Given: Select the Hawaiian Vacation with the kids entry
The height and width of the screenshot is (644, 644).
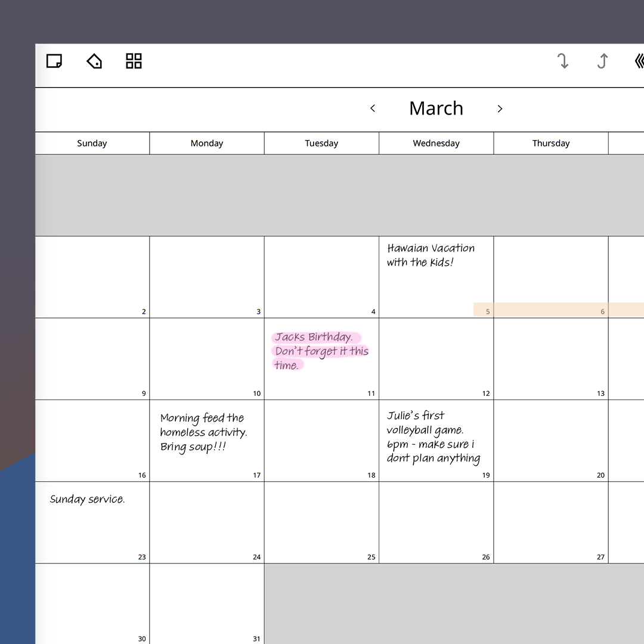Looking at the screenshot, I should (x=431, y=255).
